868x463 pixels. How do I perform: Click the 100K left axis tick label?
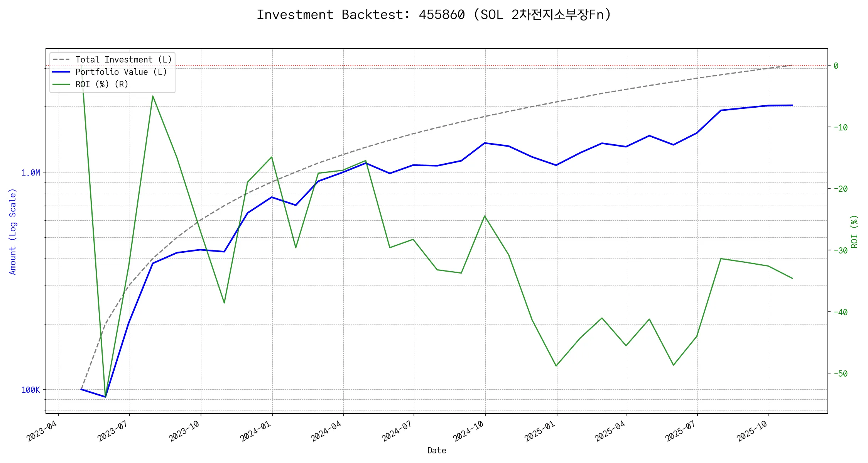(30, 390)
